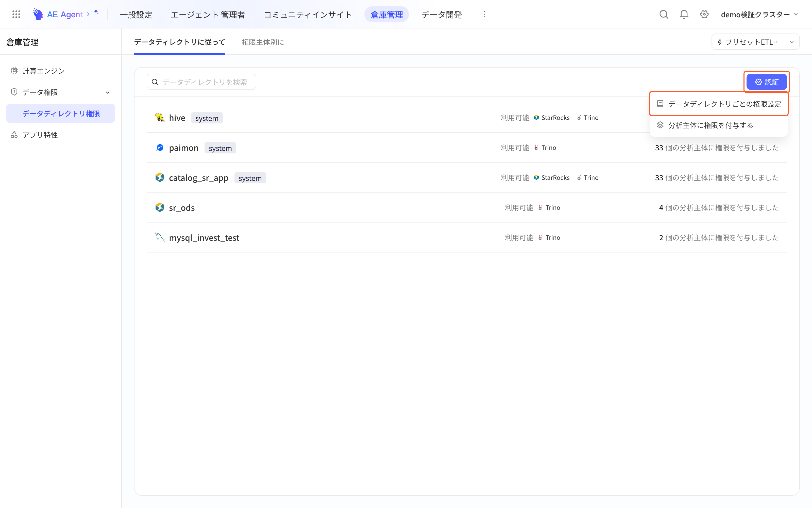Viewport: 812px width, 508px height.
Task: Click the system tag beside catalog_sr_app
Action: click(250, 178)
